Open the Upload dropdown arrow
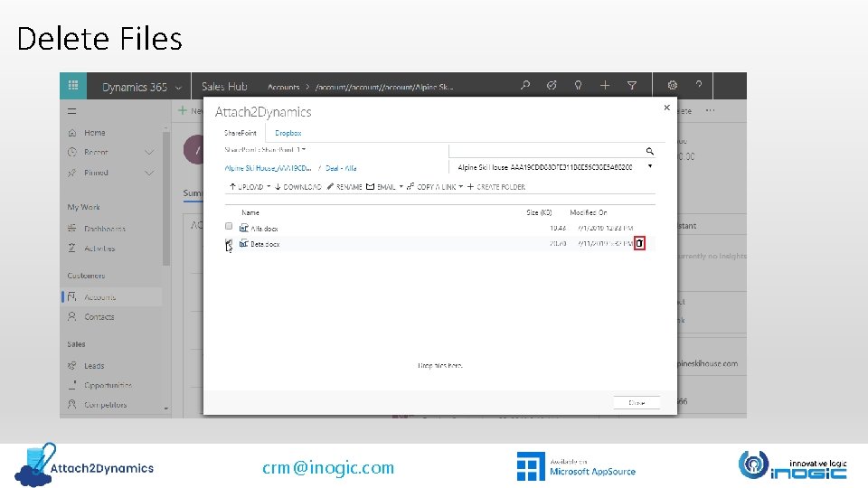868x488 pixels. tap(269, 187)
